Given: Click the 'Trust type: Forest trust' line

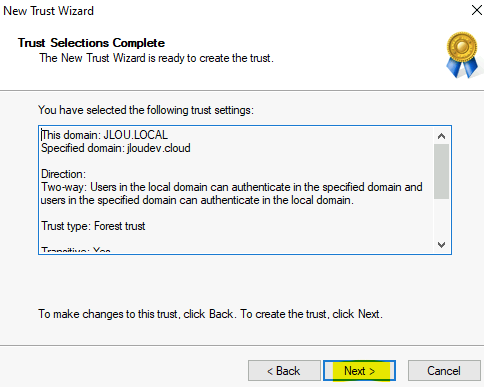Looking at the screenshot, I should 93,226.
